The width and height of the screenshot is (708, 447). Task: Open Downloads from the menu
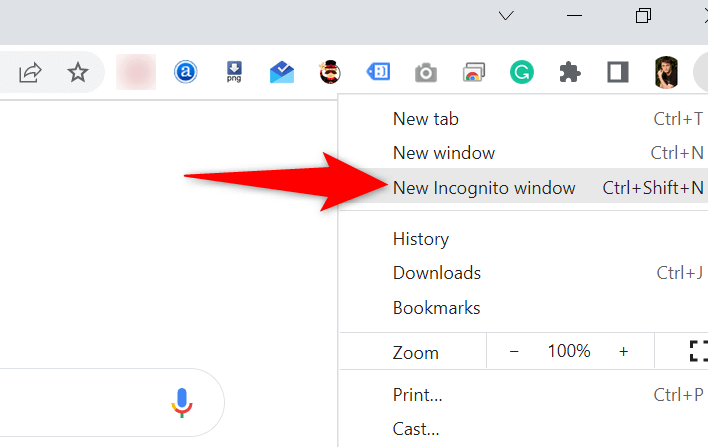pos(437,273)
